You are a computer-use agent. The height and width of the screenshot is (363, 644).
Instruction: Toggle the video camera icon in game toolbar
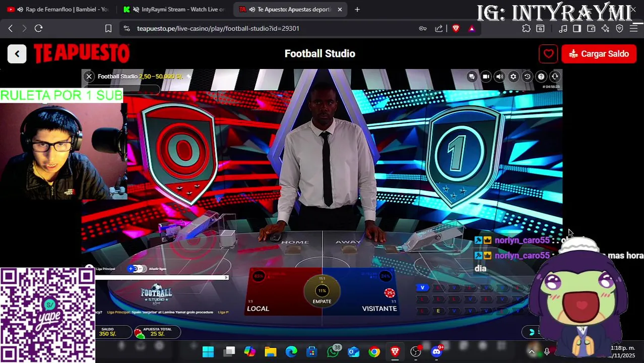coord(486,77)
